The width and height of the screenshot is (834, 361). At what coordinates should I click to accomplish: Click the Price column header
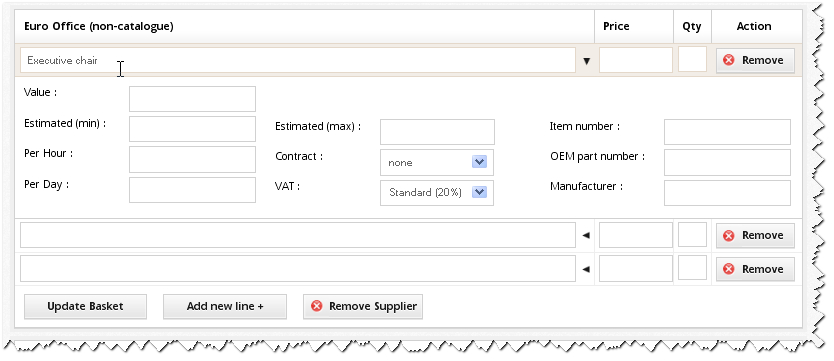tap(616, 26)
